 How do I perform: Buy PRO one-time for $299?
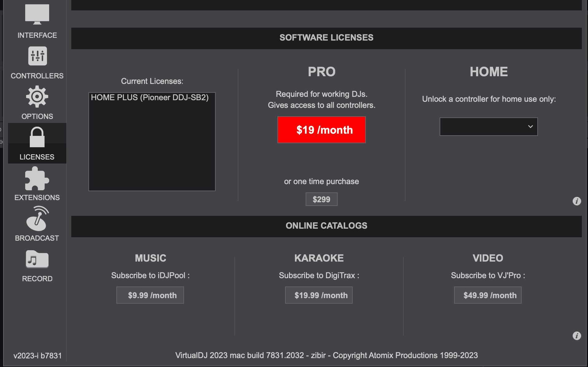coord(321,199)
